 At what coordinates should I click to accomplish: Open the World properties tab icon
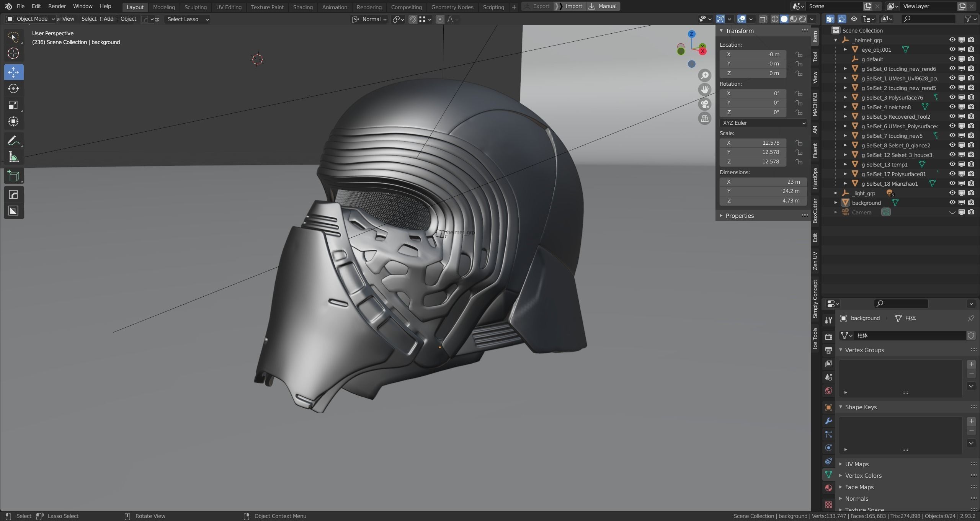[x=828, y=390]
